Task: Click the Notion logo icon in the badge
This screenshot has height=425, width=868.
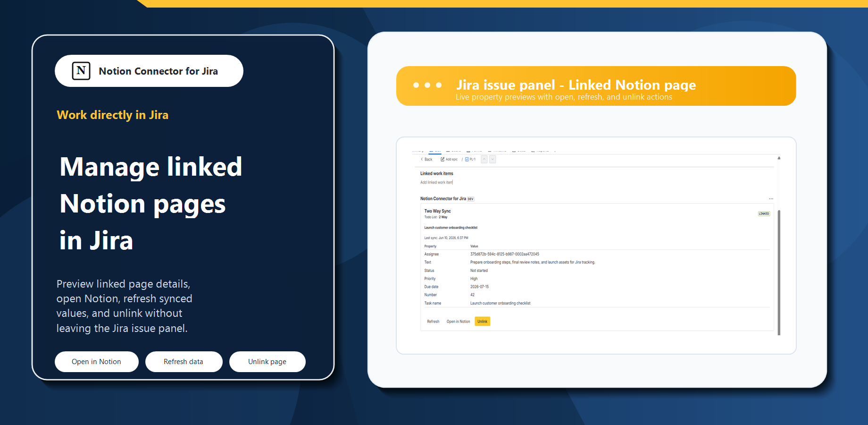Action: pyautogui.click(x=81, y=71)
